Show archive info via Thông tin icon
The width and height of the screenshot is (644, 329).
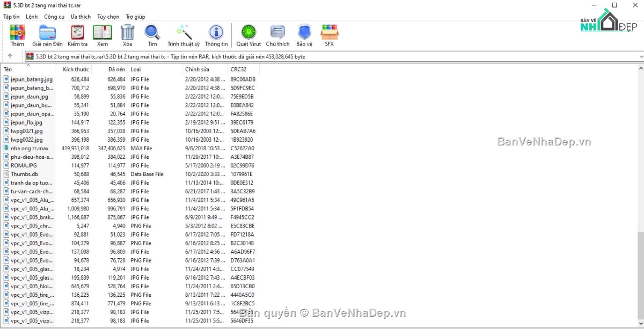pyautogui.click(x=216, y=35)
